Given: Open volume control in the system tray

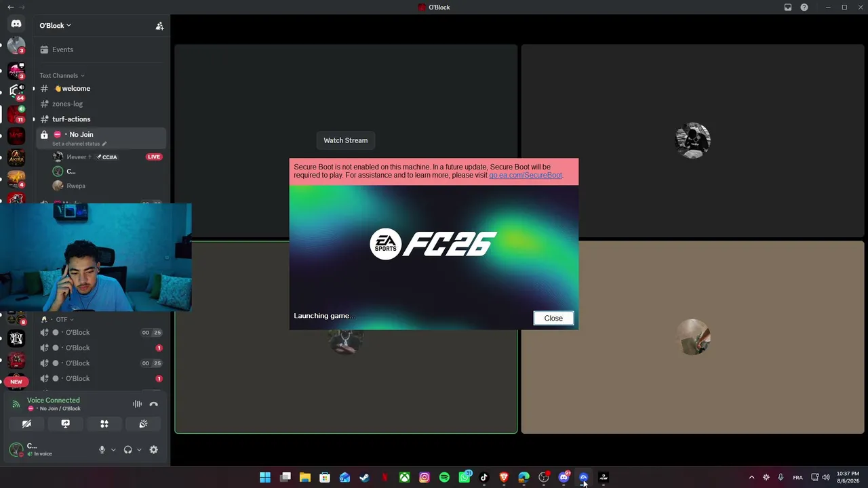Looking at the screenshot, I should 826,477.
